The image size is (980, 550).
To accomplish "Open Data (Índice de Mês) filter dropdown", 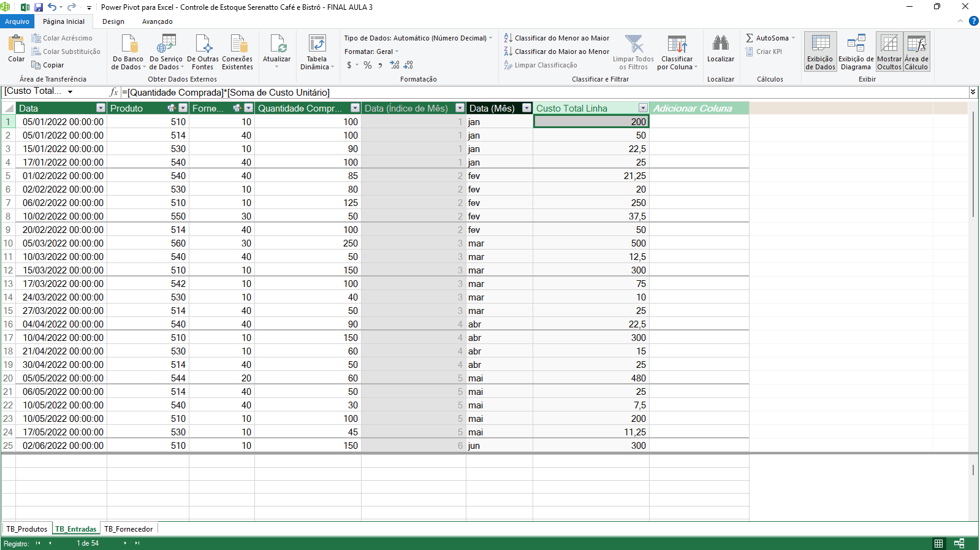I will pyautogui.click(x=460, y=108).
